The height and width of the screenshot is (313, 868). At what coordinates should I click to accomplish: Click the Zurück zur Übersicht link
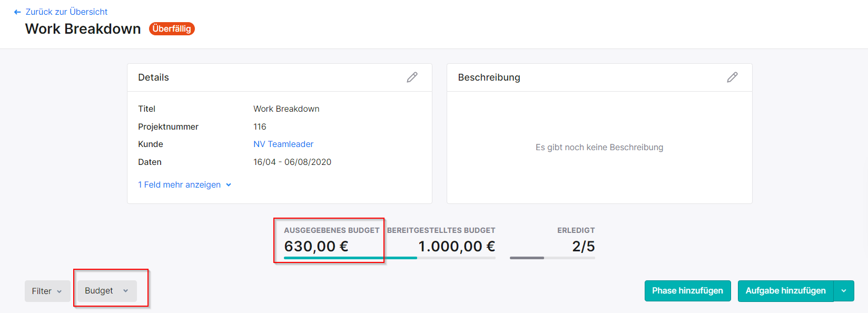pos(66,12)
